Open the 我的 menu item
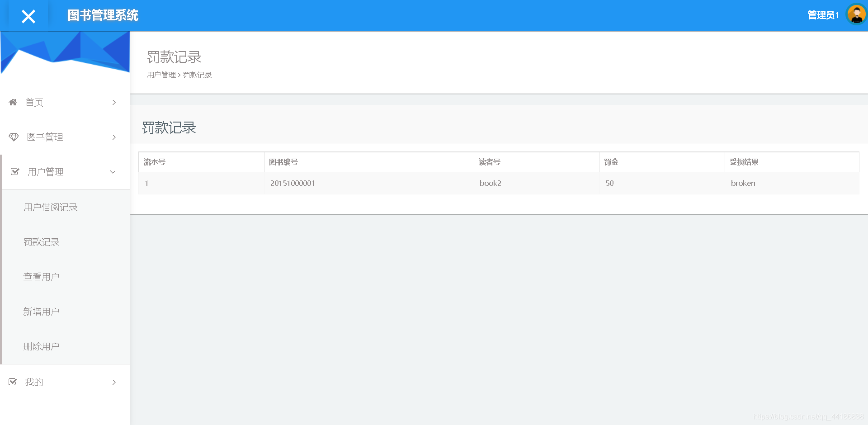Screen dimensions: 868x425 point(65,382)
